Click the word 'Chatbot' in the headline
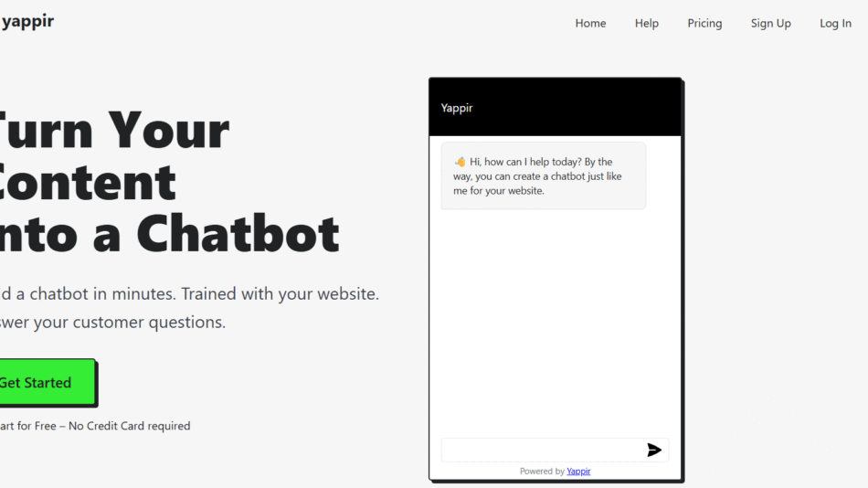This screenshot has height=488, width=868. coord(238,234)
